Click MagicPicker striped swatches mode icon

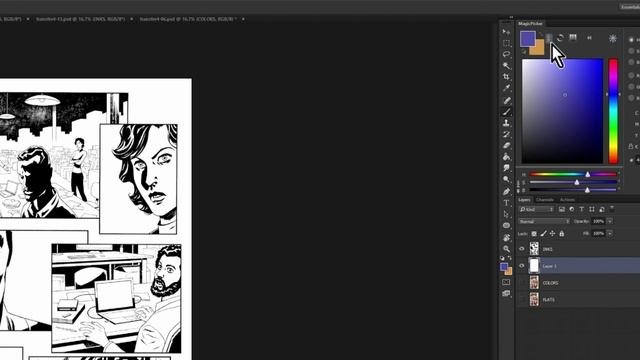pos(573,38)
